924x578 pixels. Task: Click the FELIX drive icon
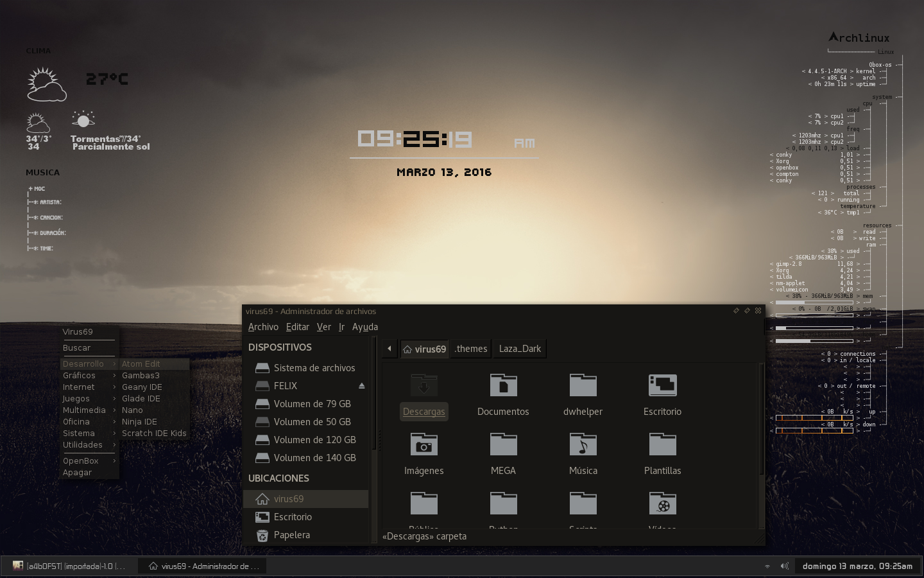(262, 386)
